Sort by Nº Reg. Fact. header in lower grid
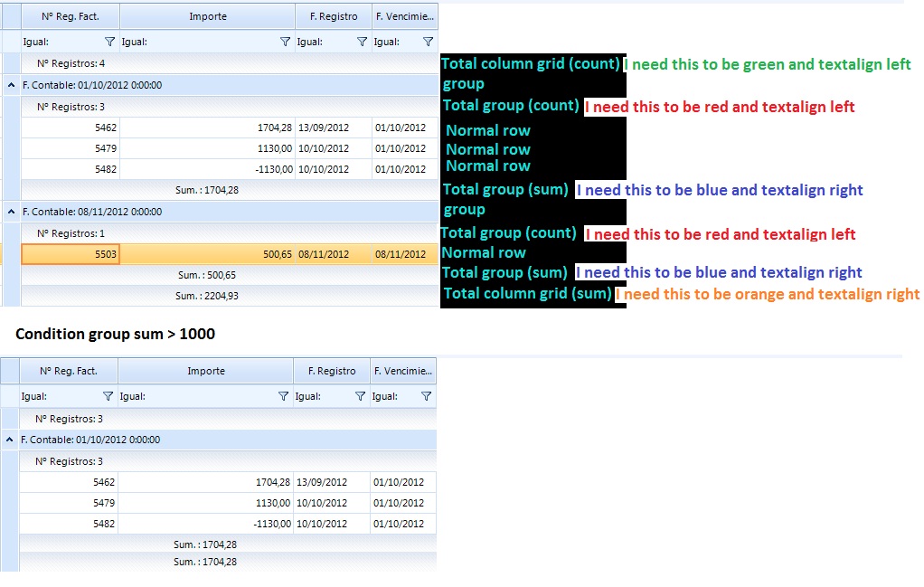The image size is (924, 587). coord(69,372)
